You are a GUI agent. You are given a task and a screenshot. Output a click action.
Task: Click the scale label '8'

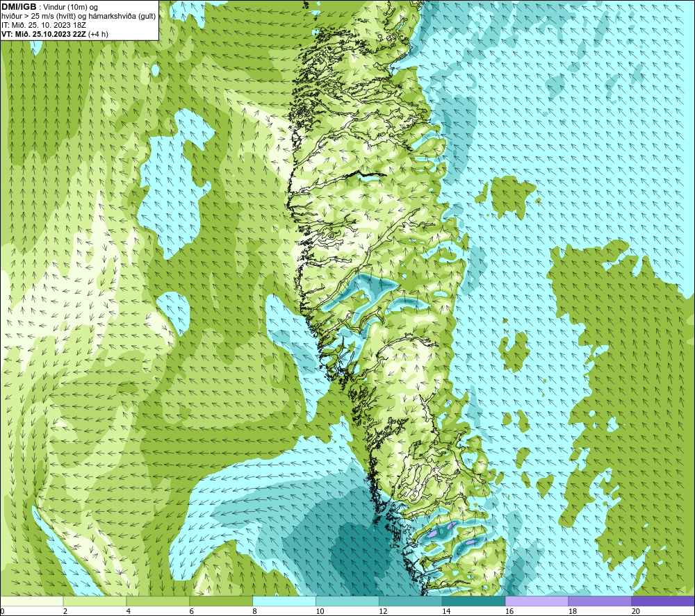(255, 611)
